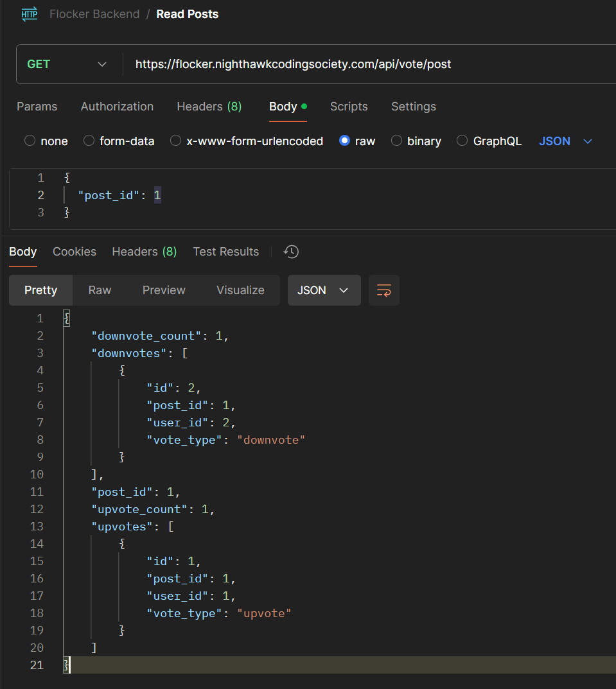Open the Scripts tab

pyautogui.click(x=349, y=107)
